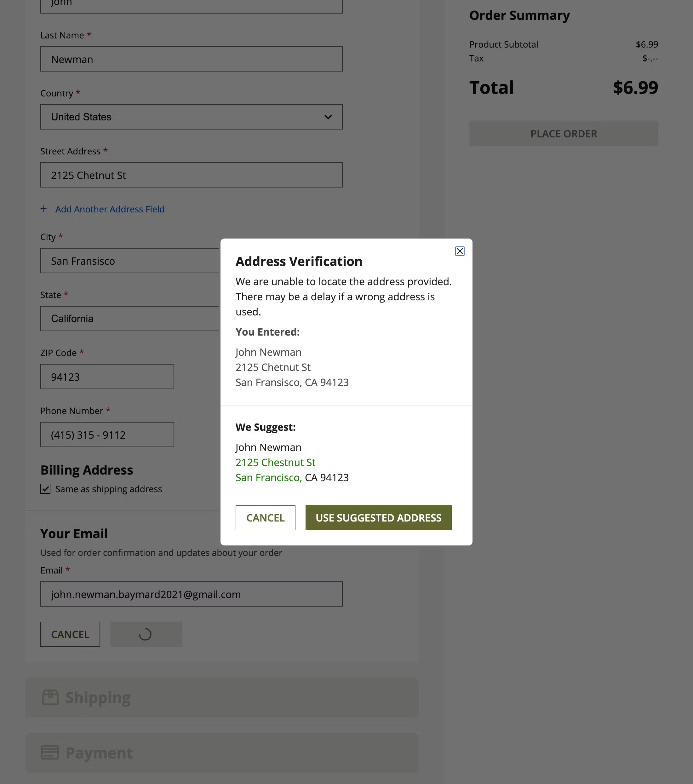This screenshot has width=693, height=784.
Task: Click the Email field with john.newman address
Action: (x=191, y=594)
